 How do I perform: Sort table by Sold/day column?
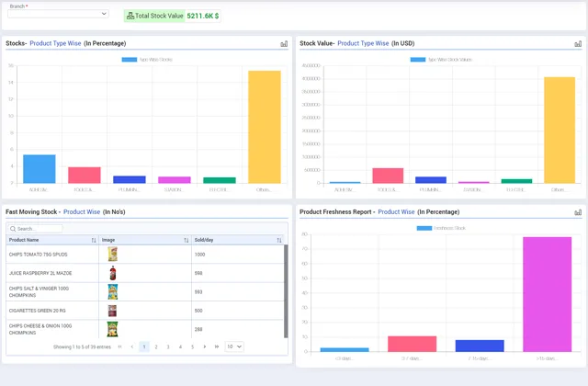(x=279, y=240)
